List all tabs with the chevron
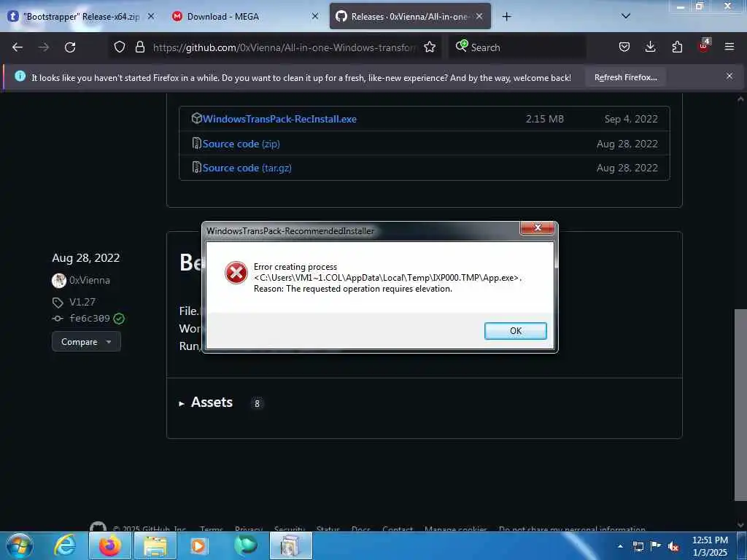 tap(626, 16)
